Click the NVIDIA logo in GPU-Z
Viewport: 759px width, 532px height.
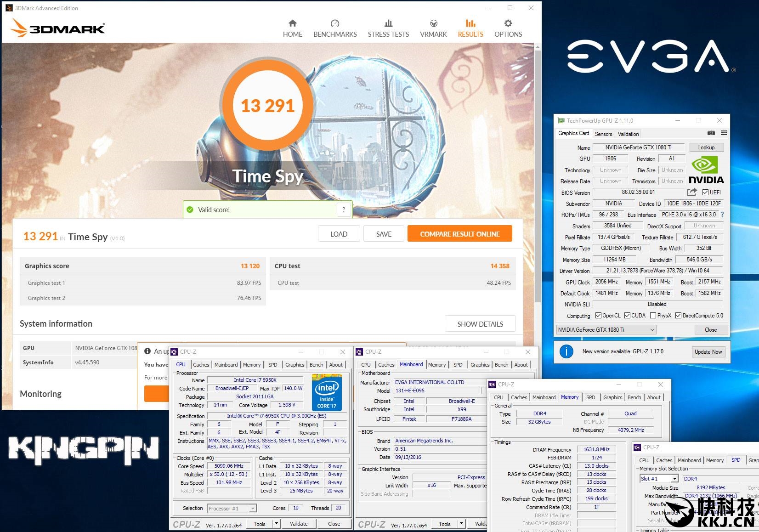(x=706, y=170)
